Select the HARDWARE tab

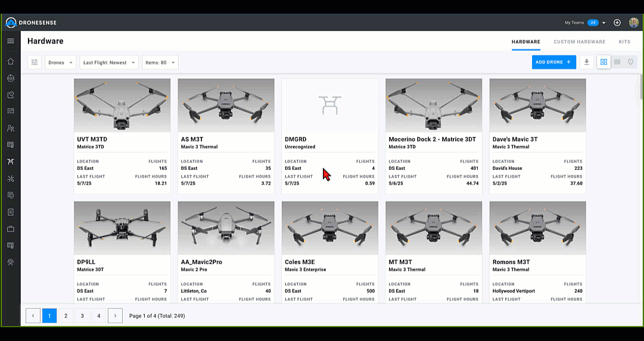coord(525,42)
